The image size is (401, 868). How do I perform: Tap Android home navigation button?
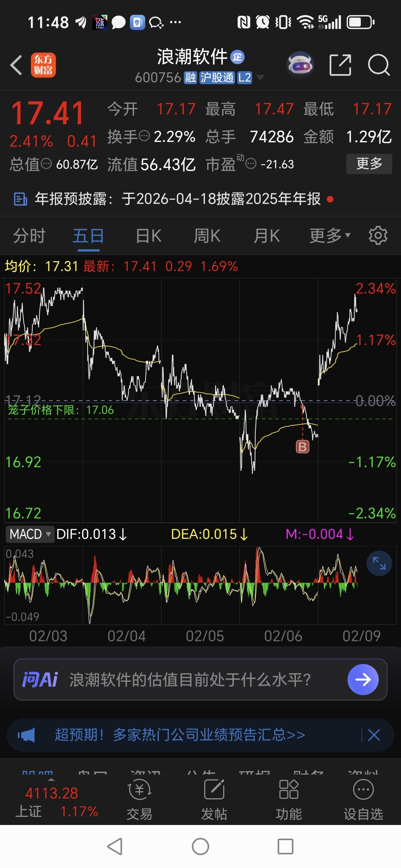tap(200, 846)
